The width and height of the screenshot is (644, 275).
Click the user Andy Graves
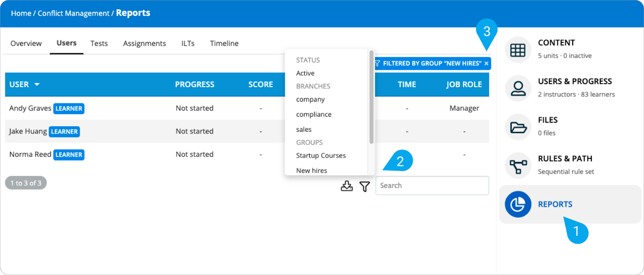[30, 108]
